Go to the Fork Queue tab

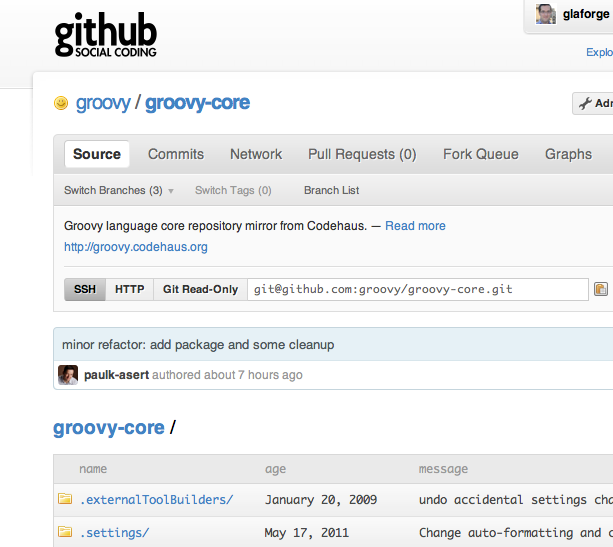(480, 154)
